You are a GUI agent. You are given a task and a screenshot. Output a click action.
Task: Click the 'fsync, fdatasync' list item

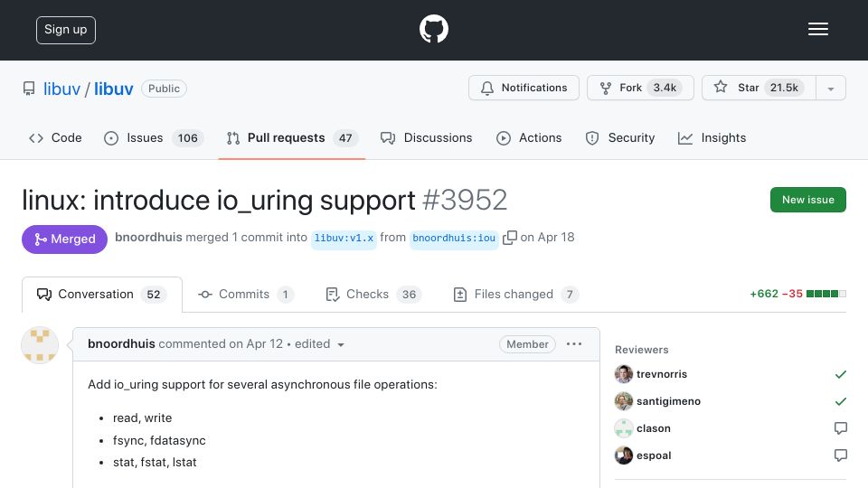click(x=159, y=440)
